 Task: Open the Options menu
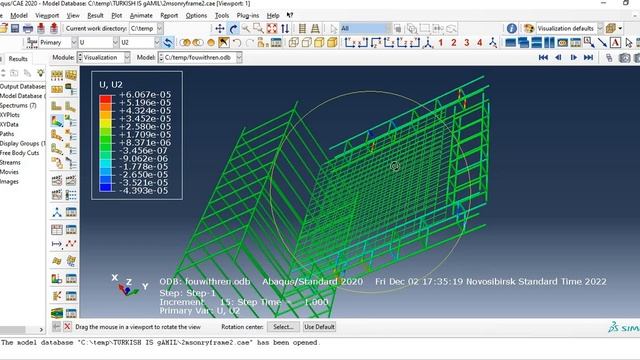tap(196, 16)
